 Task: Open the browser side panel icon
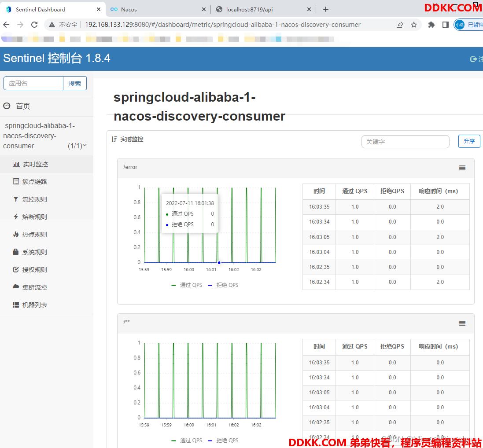click(446, 25)
